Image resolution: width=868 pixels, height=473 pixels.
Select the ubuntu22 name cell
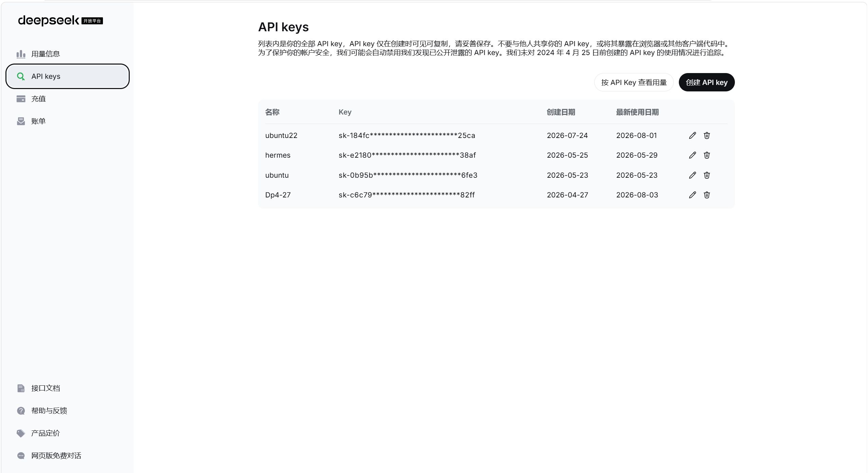281,136
